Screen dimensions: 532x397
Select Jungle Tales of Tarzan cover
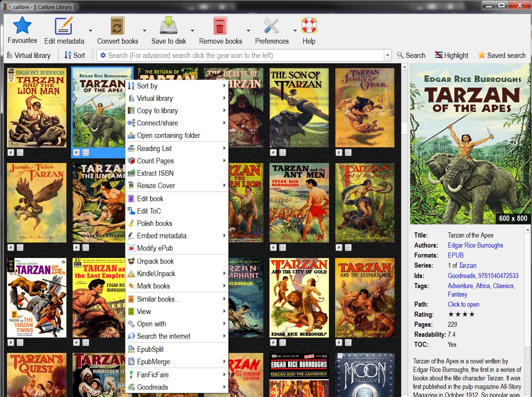37,203
